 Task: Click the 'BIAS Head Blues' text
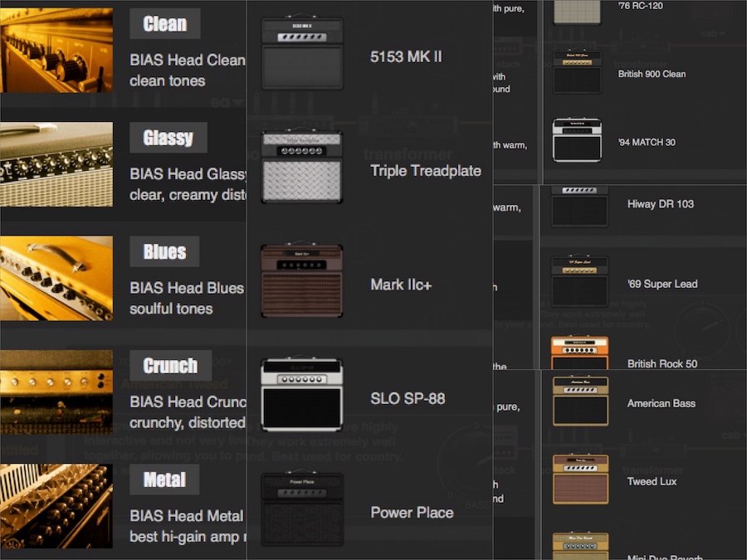(x=187, y=288)
